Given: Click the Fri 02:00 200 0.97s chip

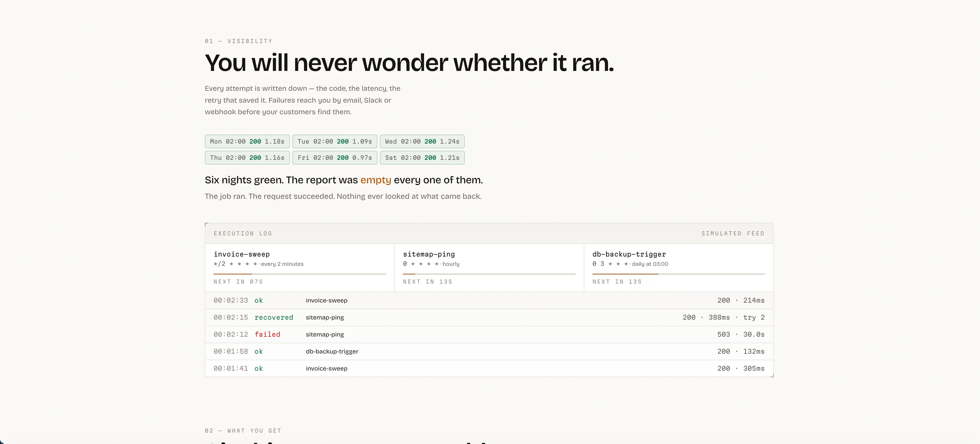Looking at the screenshot, I should [335, 158].
